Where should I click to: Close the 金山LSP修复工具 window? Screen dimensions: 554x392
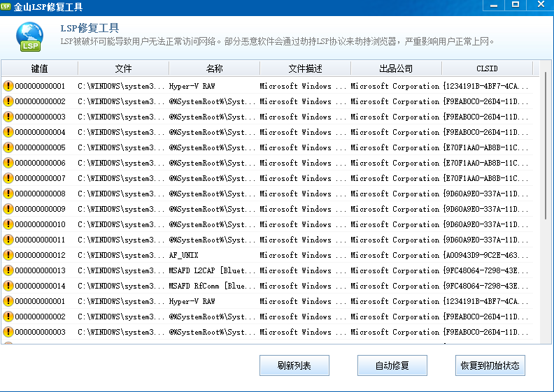pyautogui.click(x=541, y=6)
